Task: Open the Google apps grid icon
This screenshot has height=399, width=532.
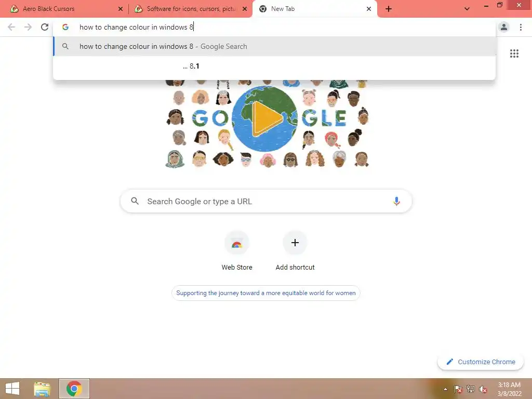Action: pyautogui.click(x=514, y=54)
